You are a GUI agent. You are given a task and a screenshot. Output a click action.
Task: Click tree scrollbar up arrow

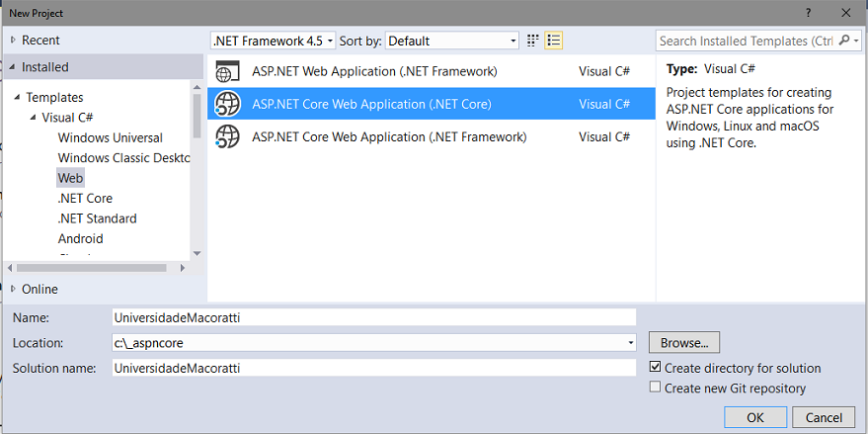(197, 86)
